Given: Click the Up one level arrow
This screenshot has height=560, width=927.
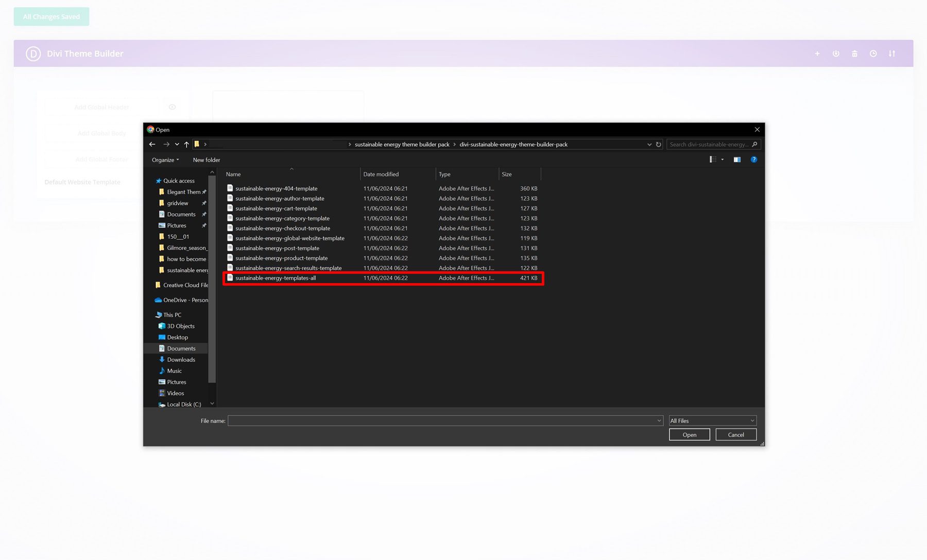Looking at the screenshot, I should (186, 145).
